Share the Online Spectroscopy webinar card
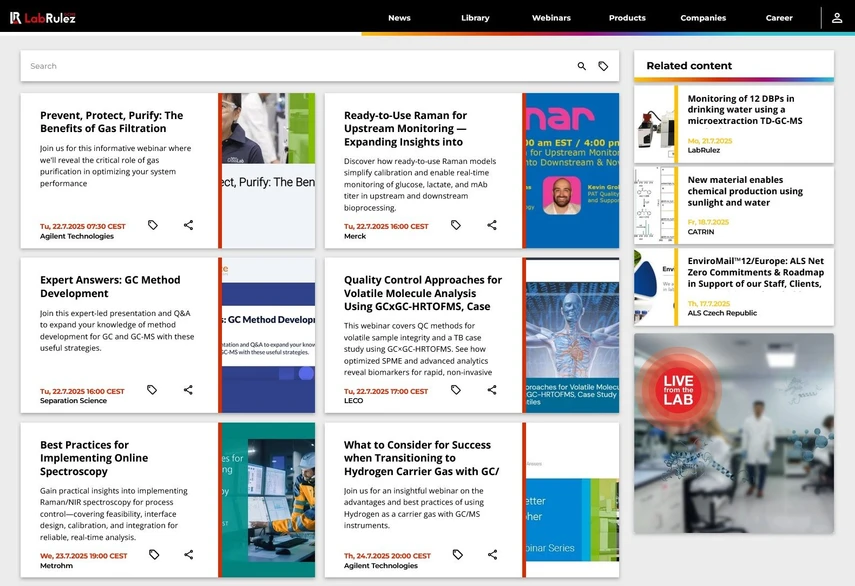This screenshot has width=855, height=586. (189, 554)
